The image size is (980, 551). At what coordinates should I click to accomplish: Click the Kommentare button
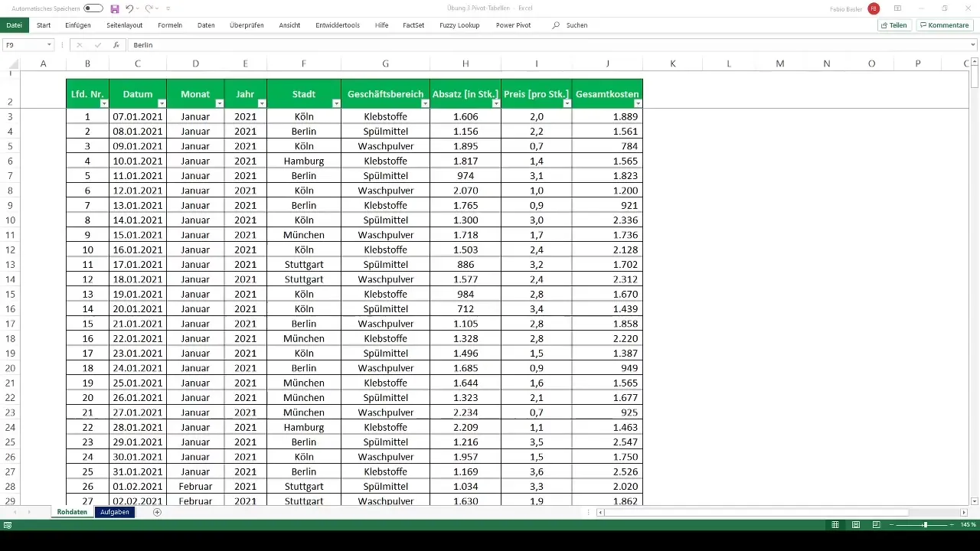click(x=945, y=25)
